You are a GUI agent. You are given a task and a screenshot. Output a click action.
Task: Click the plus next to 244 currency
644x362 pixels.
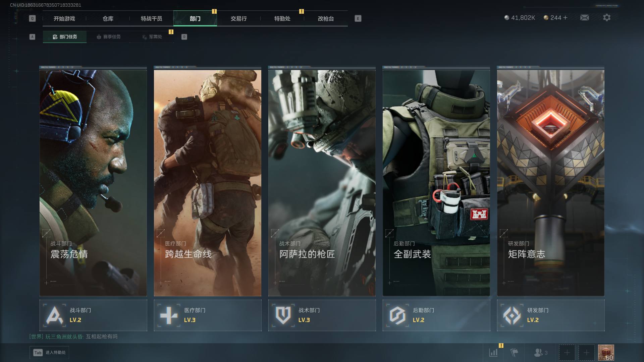coord(565,17)
